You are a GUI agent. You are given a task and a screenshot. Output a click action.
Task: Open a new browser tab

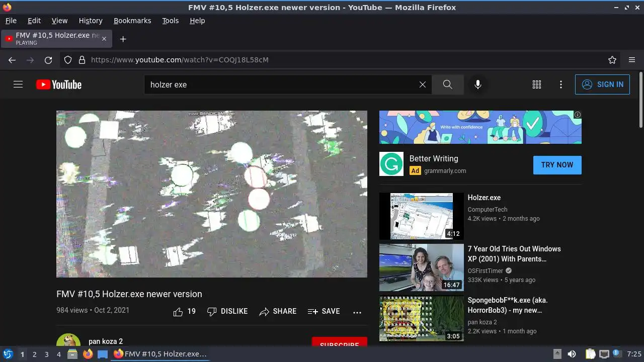click(x=123, y=39)
